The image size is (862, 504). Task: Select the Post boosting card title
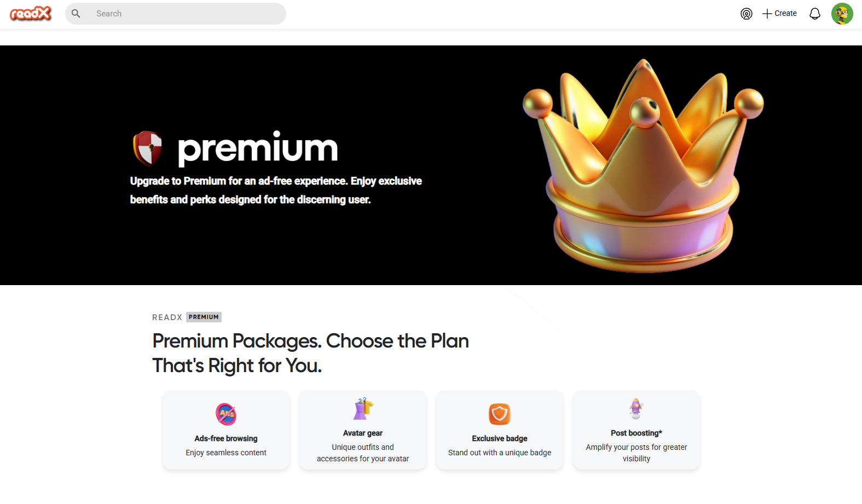click(x=637, y=433)
